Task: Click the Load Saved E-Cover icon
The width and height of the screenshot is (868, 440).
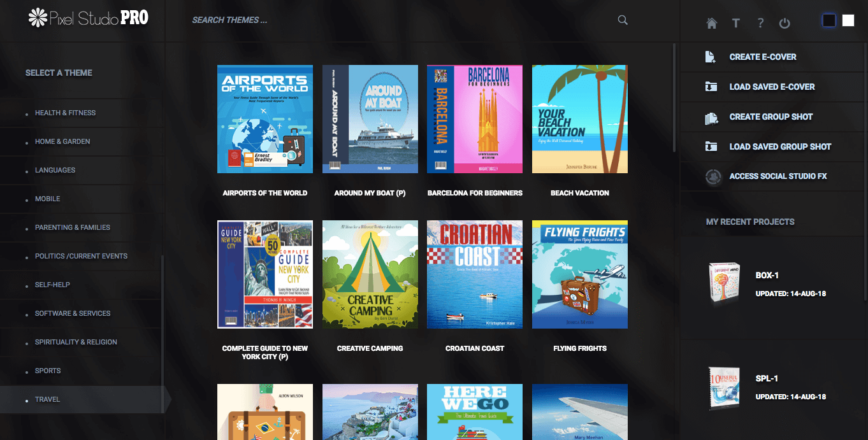Action: pos(711,87)
